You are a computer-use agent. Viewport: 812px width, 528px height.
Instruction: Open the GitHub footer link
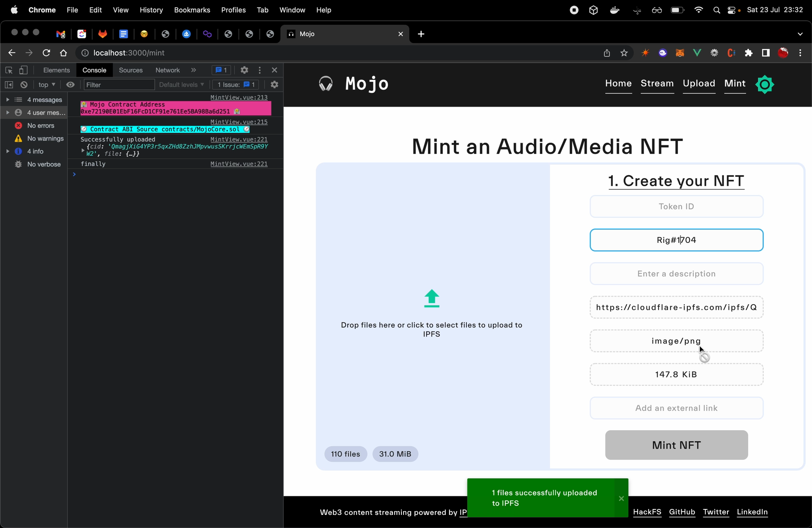[x=682, y=512]
